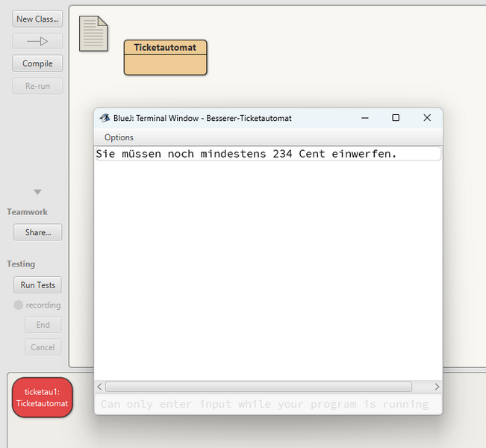Click the New Class button

[37, 19]
